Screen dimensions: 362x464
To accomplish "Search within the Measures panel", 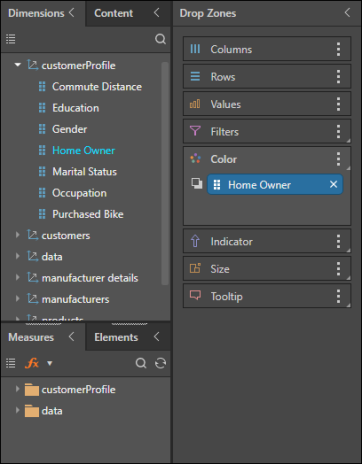I will pos(141,363).
